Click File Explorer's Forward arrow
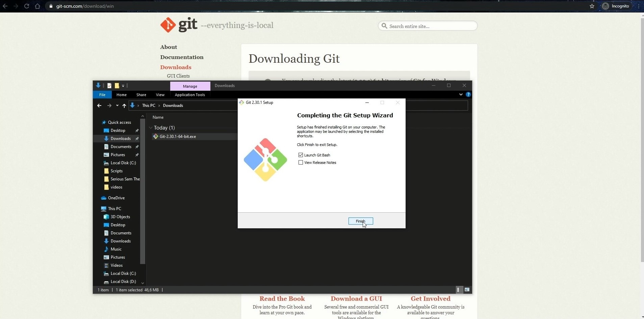The image size is (644, 319). (109, 106)
